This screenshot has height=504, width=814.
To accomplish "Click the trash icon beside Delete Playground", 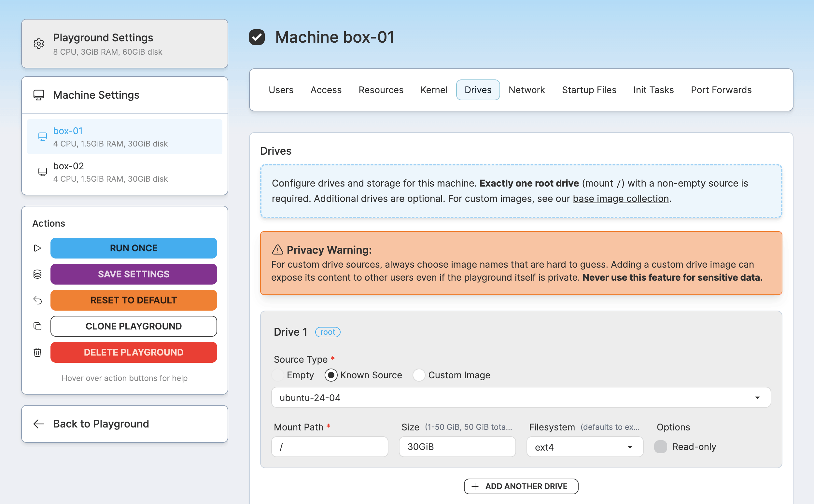I will point(37,352).
